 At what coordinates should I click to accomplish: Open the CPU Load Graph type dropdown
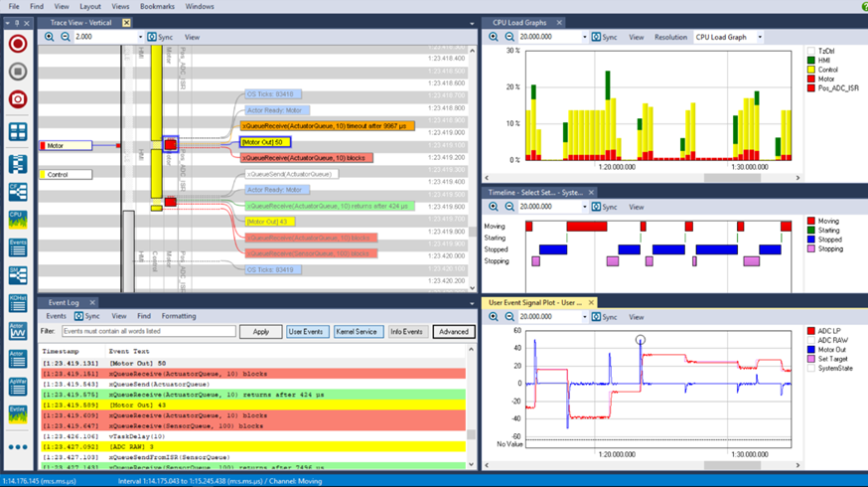(x=760, y=37)
